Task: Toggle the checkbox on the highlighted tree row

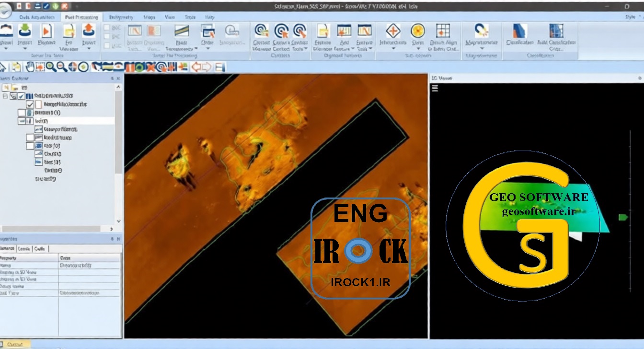Action: pos(21,121)
